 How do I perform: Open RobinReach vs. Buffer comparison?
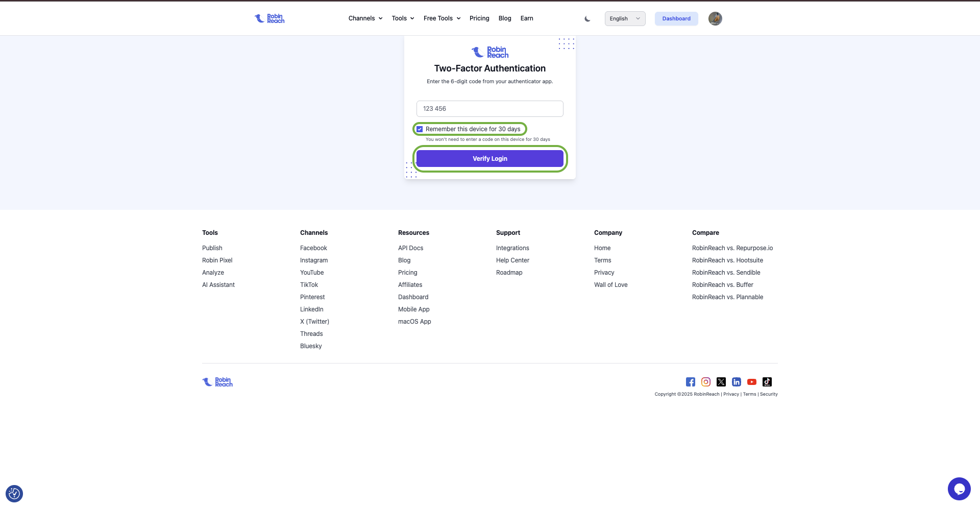click(x=723, y=285)
